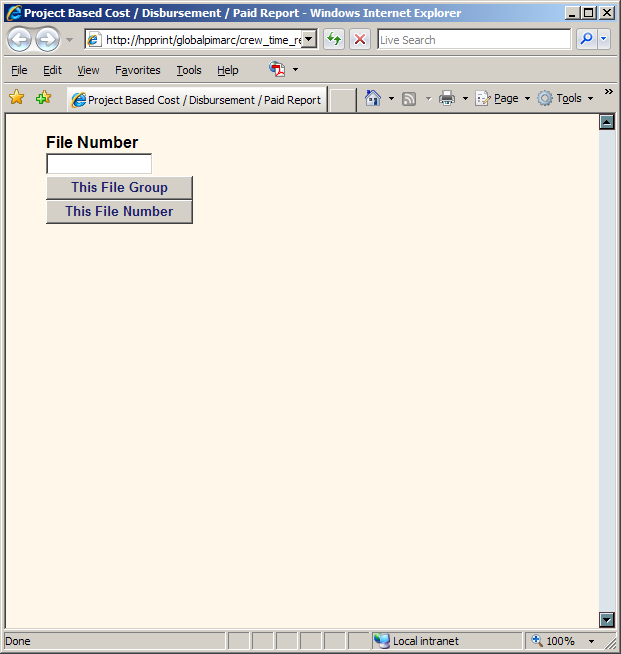Expand the Print options dropdown arrow
The height and width of the screenshot is (654, 621).
465,99
